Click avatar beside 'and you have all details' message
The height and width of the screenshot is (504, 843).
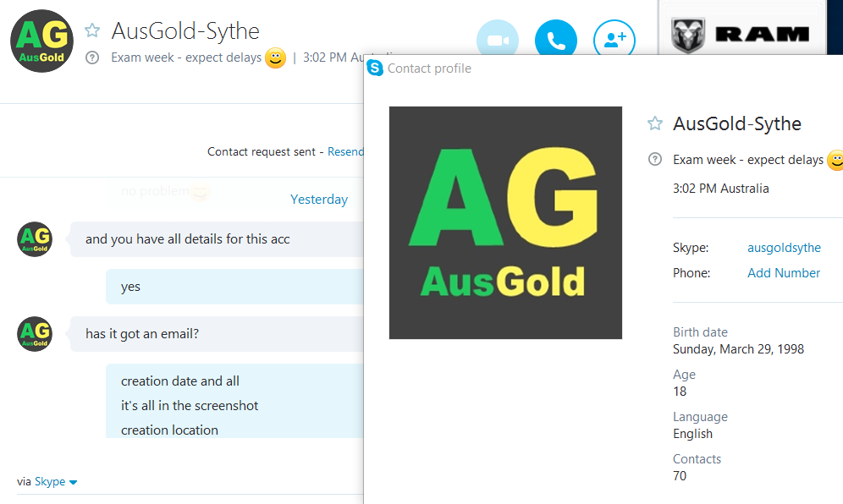click(35, 239)
